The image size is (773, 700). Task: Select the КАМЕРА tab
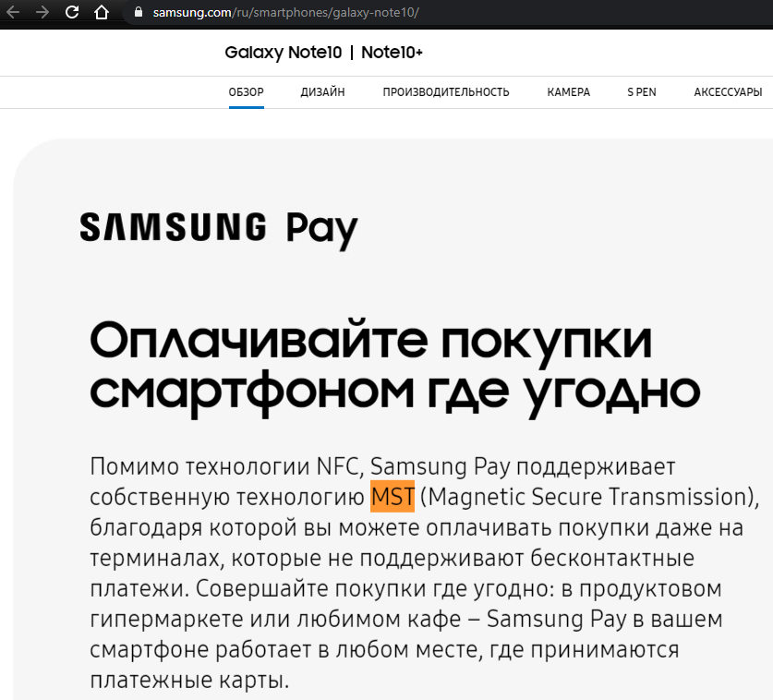click(x=568, y=92)
